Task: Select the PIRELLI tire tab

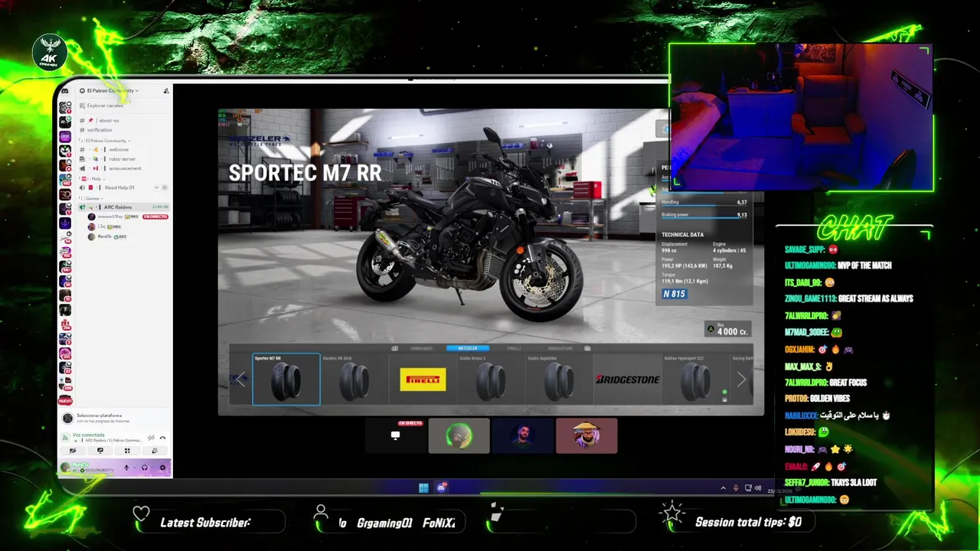Action: (x=514, y=348)
